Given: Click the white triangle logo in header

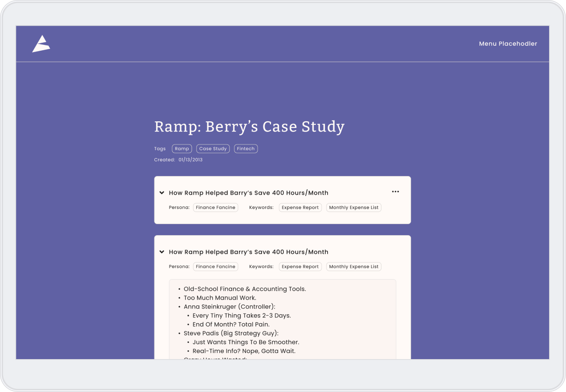Looking at the screenshot, I should 41,44.
